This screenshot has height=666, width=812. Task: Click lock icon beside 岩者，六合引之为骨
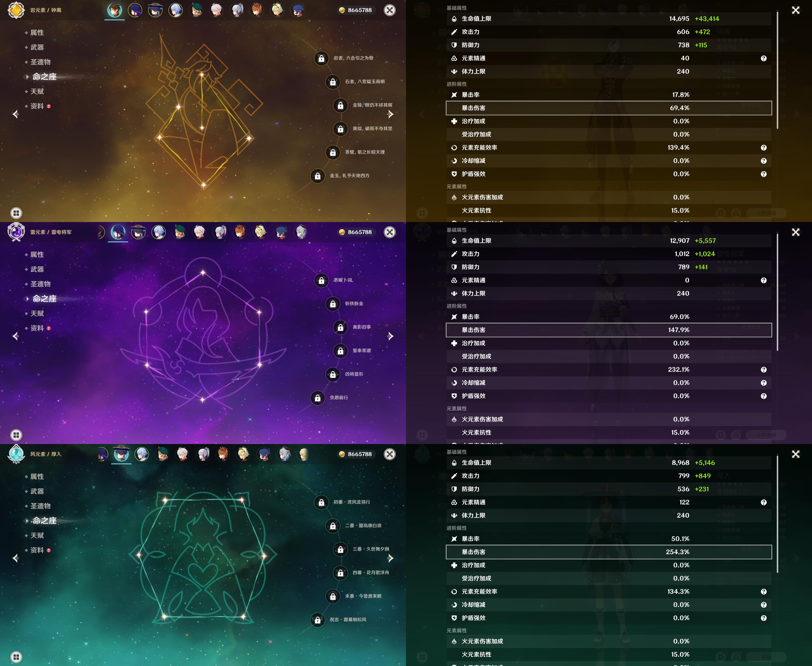321,58
